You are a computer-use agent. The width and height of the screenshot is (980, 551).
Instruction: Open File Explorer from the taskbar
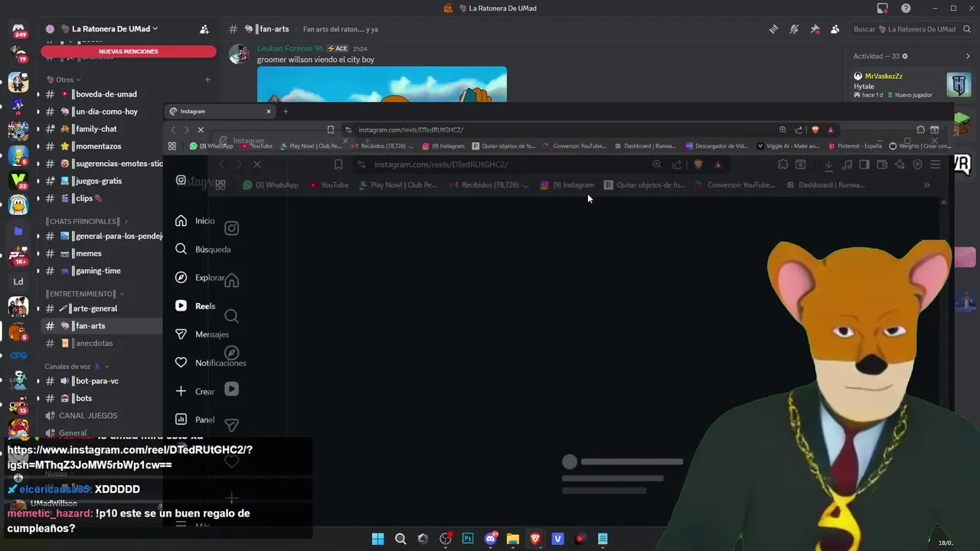tap(512, 539)
